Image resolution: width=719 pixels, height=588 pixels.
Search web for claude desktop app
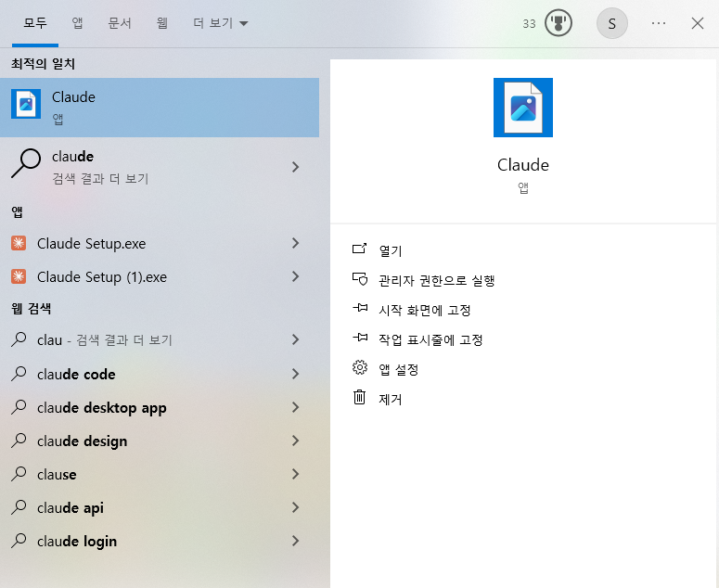102,407
